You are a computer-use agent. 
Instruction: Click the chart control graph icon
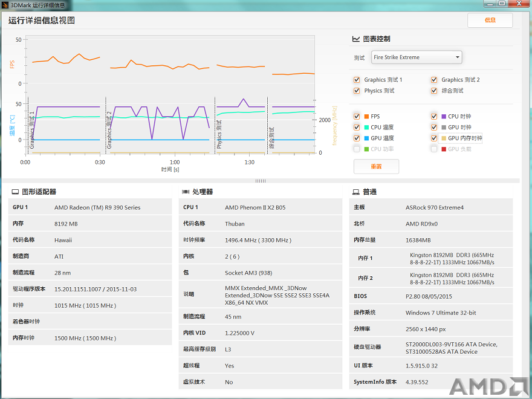(x=356, y=39)
